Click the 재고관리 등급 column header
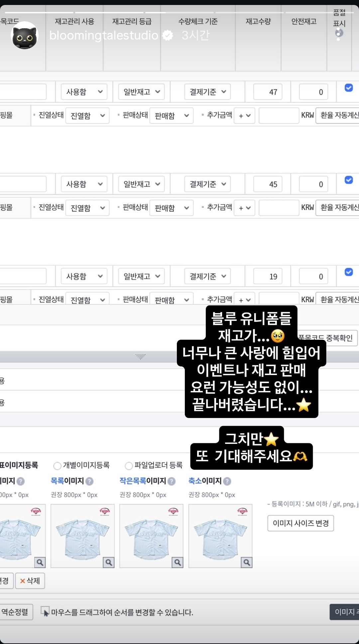Viewport: 359px width, 644px height. pyautogui.click(x=132, y=22)
